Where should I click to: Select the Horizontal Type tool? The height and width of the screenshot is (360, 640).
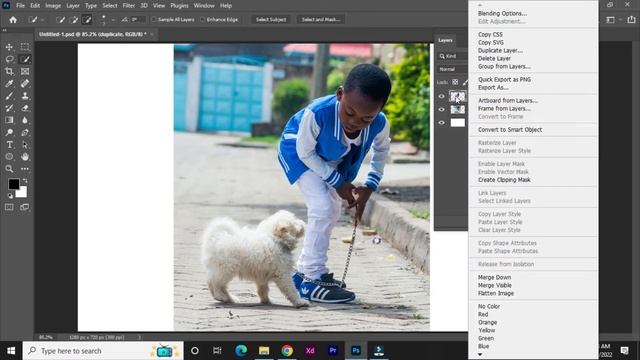point(9,144)
